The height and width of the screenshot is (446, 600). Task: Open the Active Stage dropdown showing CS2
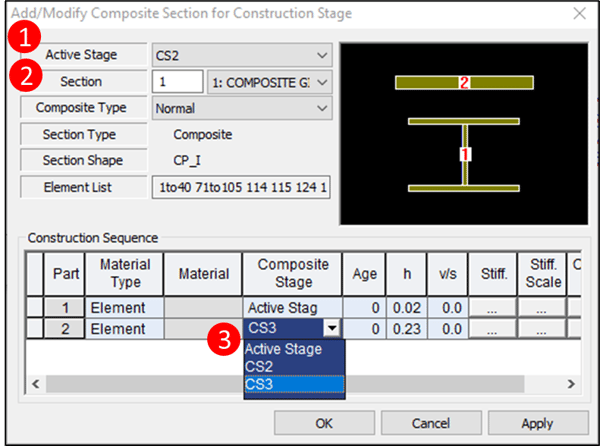click(242, 55)
